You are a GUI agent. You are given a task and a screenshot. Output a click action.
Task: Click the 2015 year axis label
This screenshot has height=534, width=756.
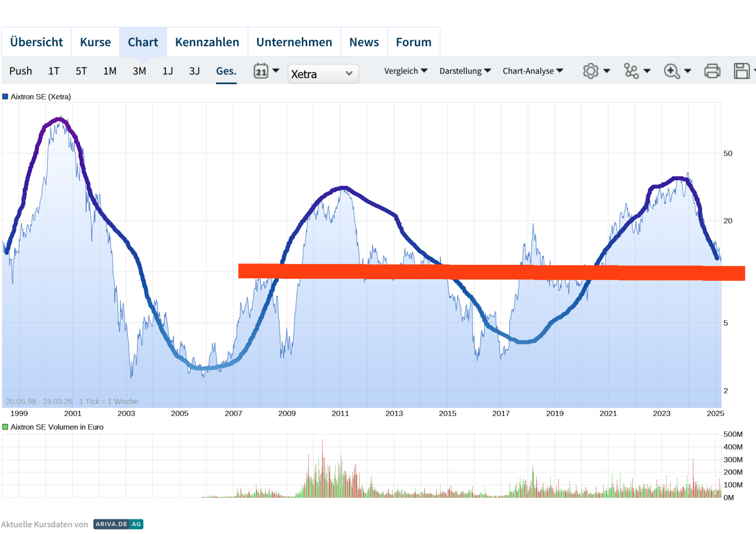tap(448, 413)
